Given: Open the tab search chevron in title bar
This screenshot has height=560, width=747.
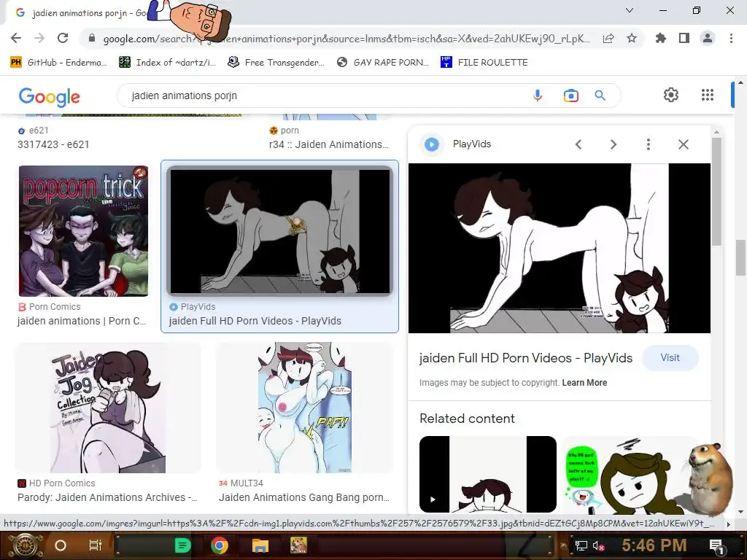Looking at the screenshot, I should [x=630, y=10].
